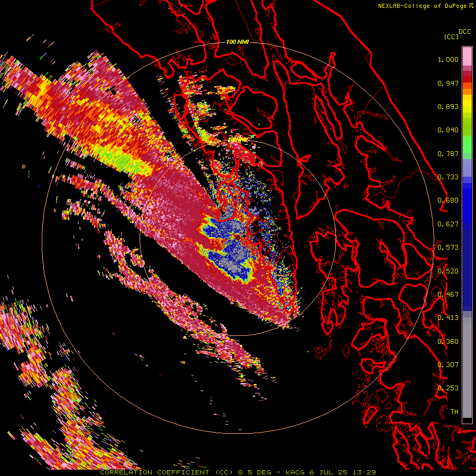Viewport: 476px width, 476px height.
Task: Click the DCC label above the color scale
Action: [x=464, y=32]
